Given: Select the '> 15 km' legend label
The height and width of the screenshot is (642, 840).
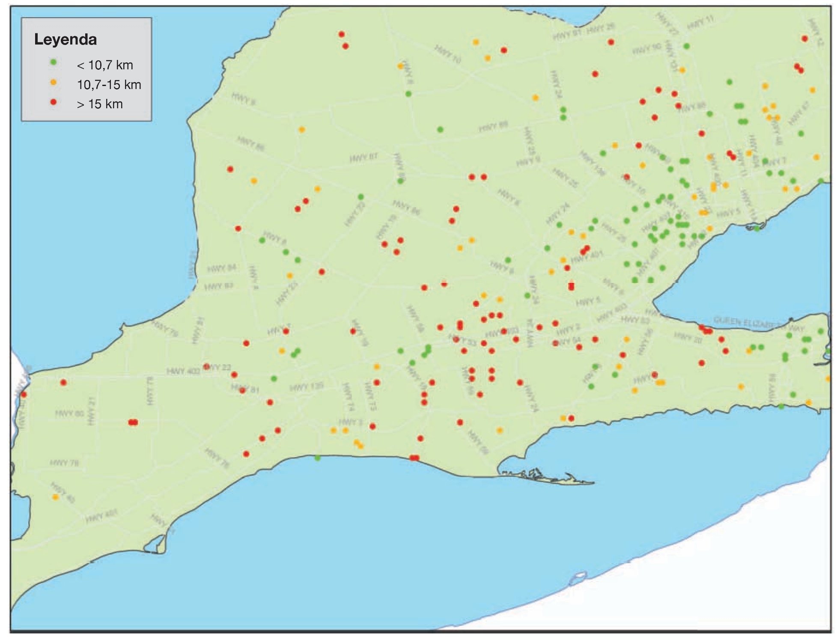Looking at the screenshot, I should (x=100, y=104).
